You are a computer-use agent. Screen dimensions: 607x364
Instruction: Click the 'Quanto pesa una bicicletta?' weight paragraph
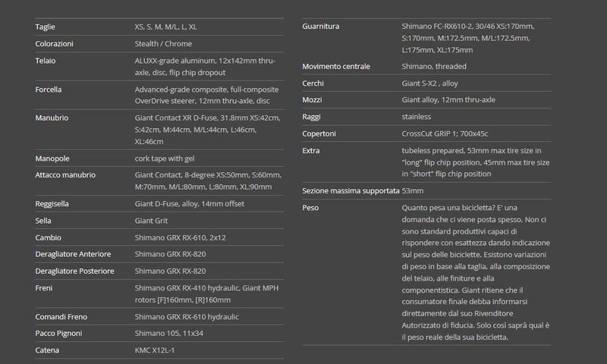pyautogui.click(x=476, y=273)
